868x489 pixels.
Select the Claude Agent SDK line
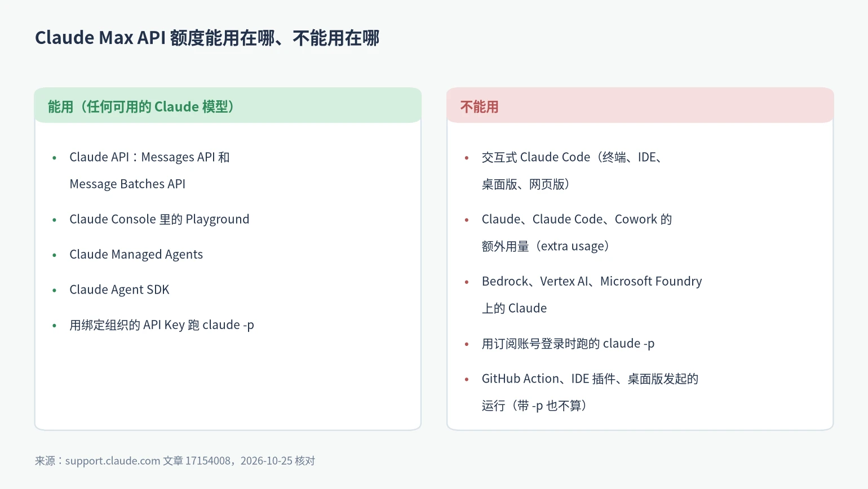coord(119,290)
